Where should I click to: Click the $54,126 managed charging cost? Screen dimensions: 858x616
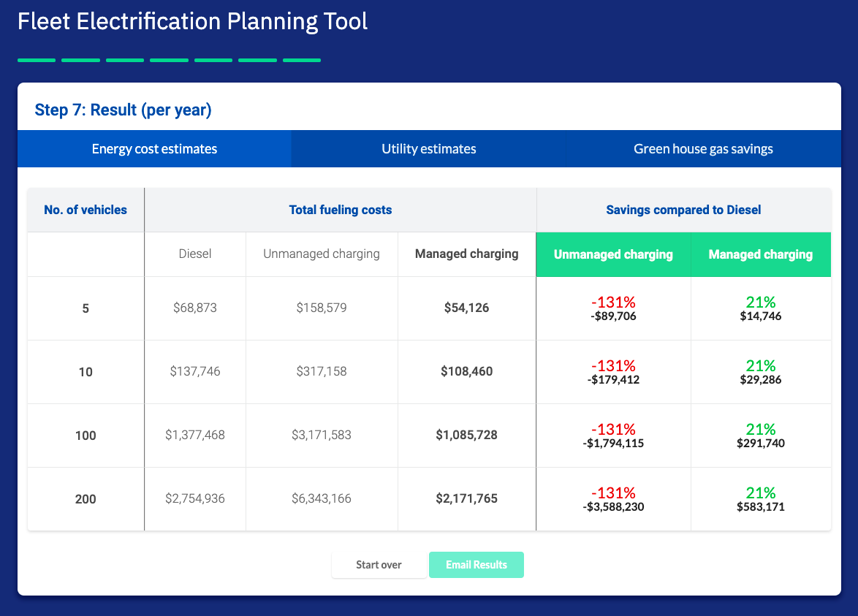tap(466, 308)
